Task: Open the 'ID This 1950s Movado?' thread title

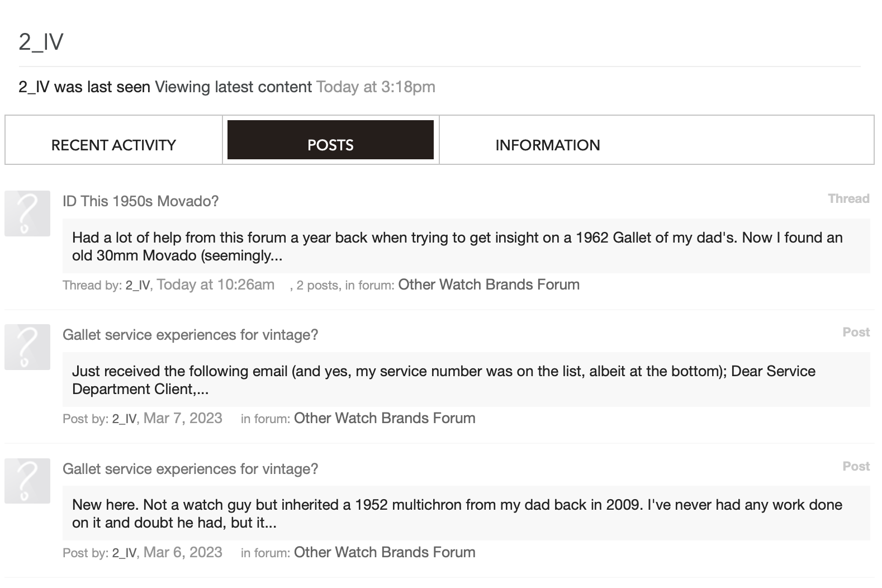Action: (140, 201)
